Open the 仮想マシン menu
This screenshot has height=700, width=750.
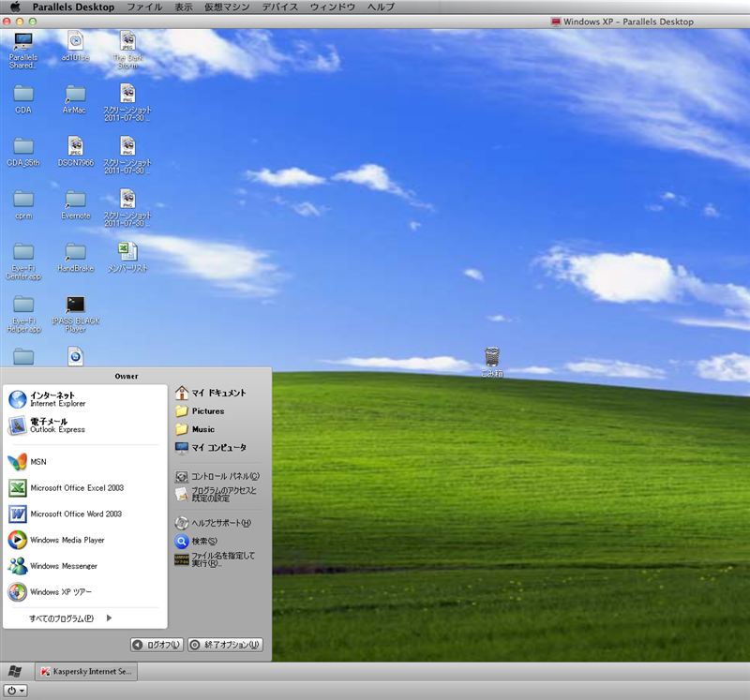(x=227, y=7)
